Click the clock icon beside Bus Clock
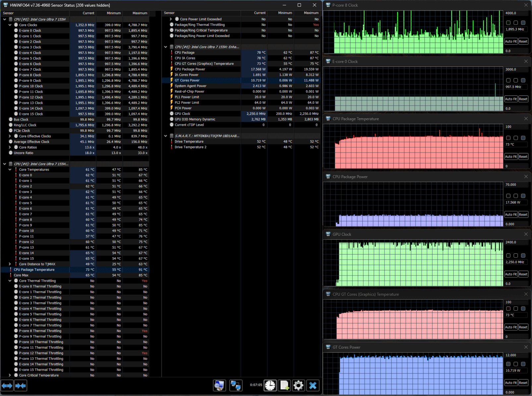 pyautogui.click(x=11, y=120)
